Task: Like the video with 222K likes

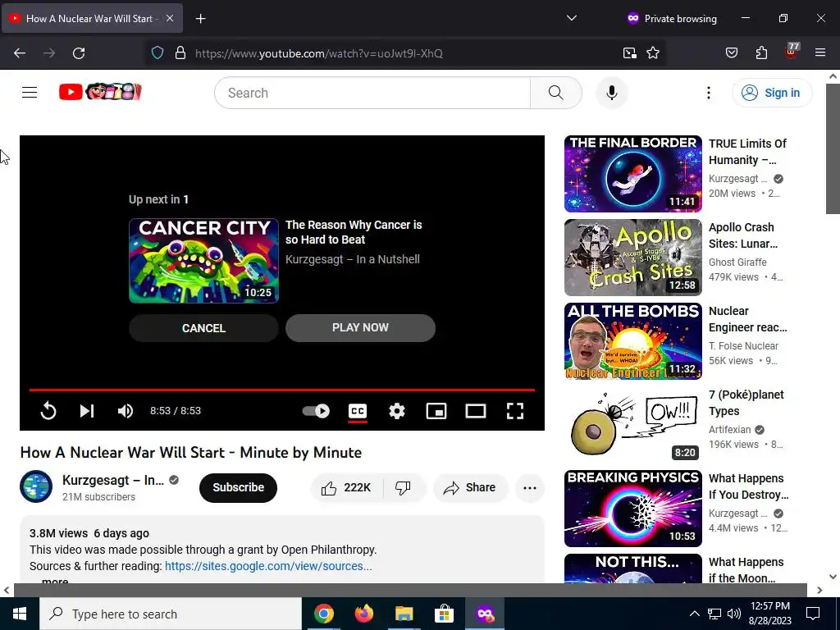Action: 347,487
